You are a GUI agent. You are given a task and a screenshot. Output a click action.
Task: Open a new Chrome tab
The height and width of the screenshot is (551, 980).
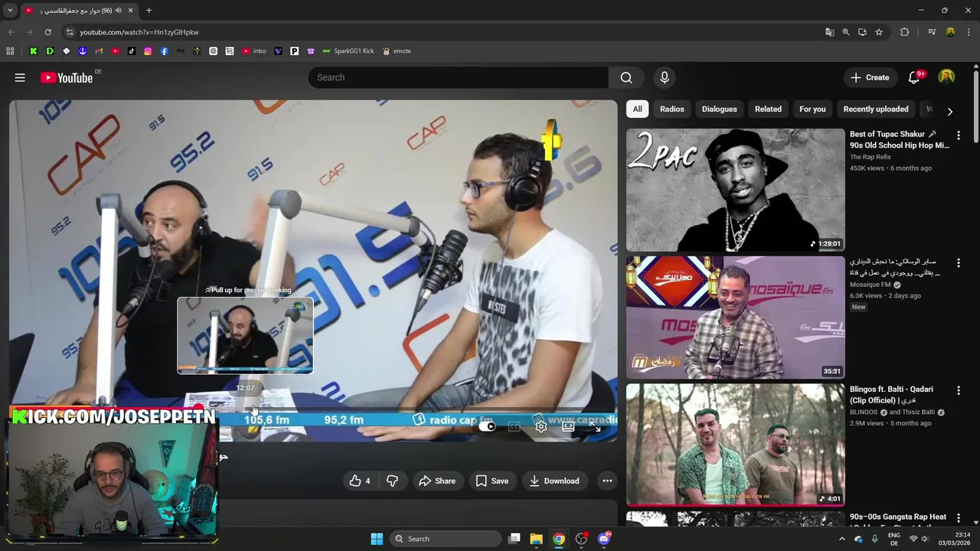pyautogui.click(x=149, y=11)
